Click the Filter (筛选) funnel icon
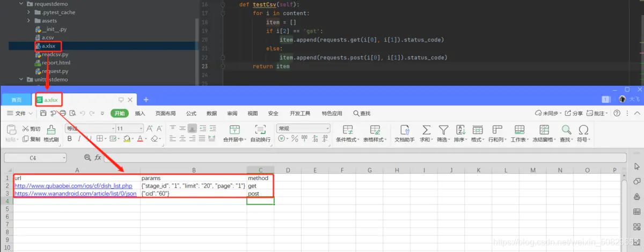 443,129
